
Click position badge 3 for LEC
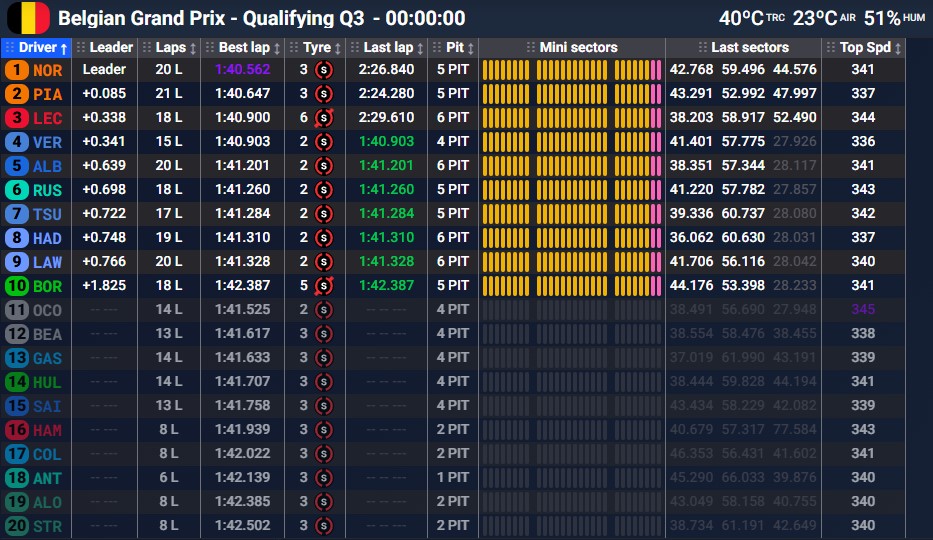click(x=16, y=118)
